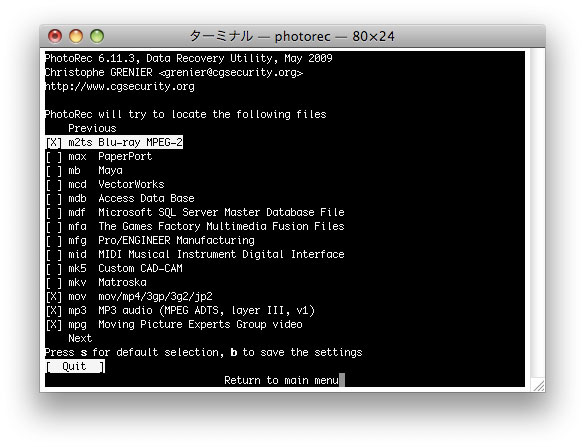Uncheck the mov mp4/3gp file type
Viewport: 585px width, 447px height.
[x=129, y=296]
